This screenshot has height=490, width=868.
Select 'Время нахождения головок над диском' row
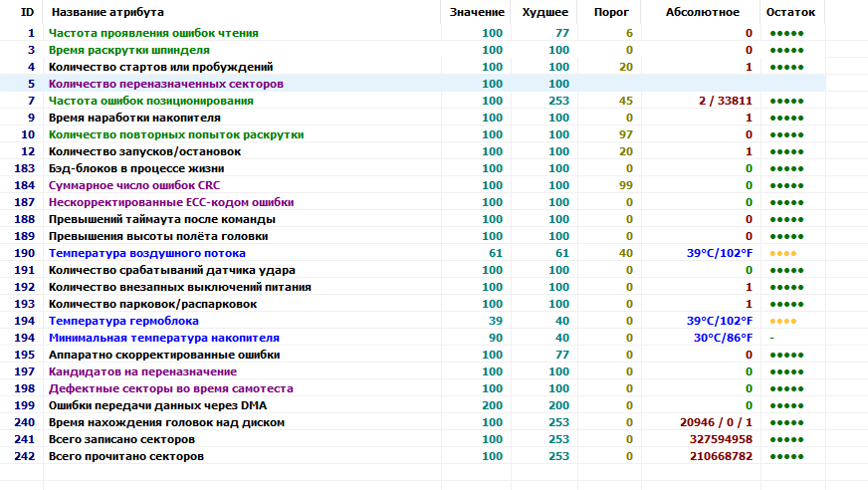pyautogui.click(x=412, y=422)
